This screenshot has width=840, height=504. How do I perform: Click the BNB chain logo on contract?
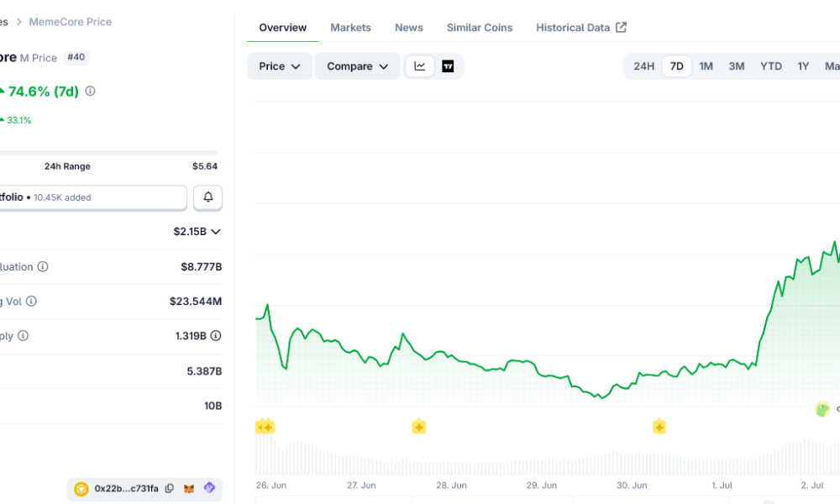point(81,489)
